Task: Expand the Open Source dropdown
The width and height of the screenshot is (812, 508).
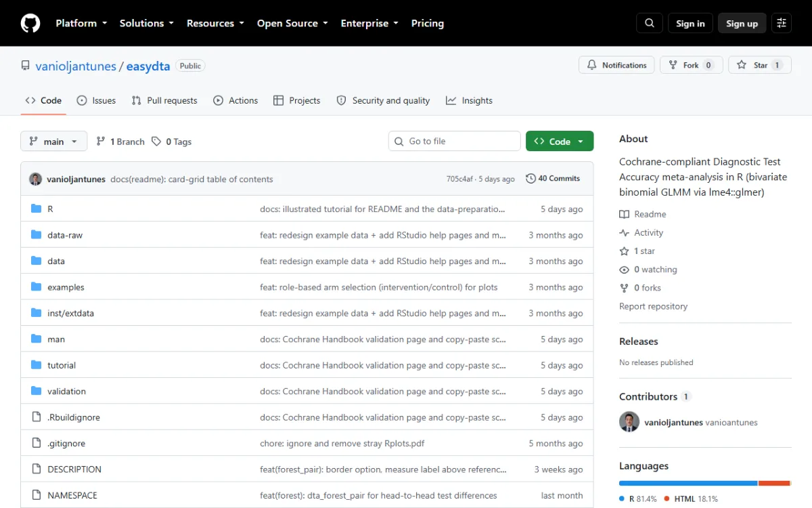Action: click(x=292, y=23)
